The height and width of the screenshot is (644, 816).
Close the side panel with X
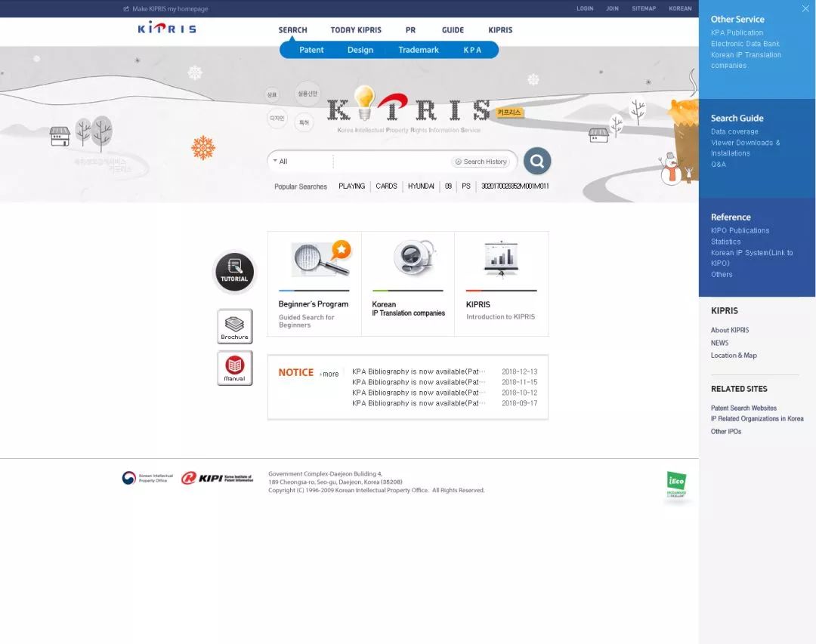tap(805, 9)
